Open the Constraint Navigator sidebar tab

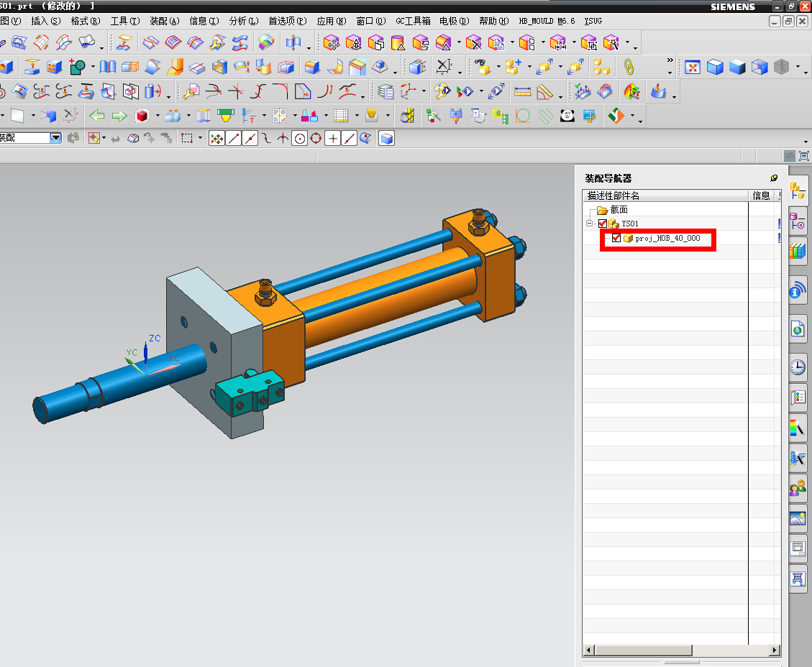(797, 222)
